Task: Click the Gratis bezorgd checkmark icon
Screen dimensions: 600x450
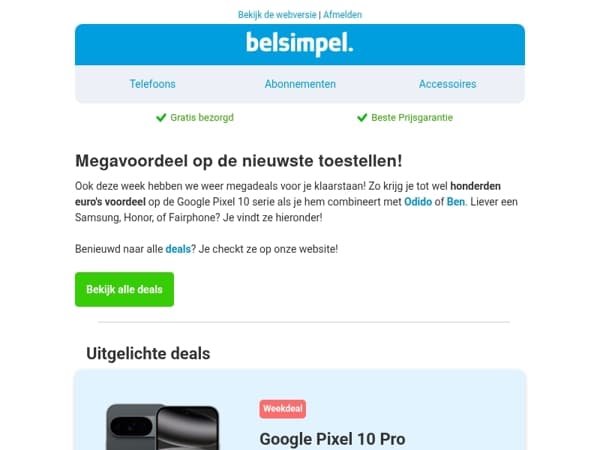Action: pyautogui.click(x=161, y=117)
